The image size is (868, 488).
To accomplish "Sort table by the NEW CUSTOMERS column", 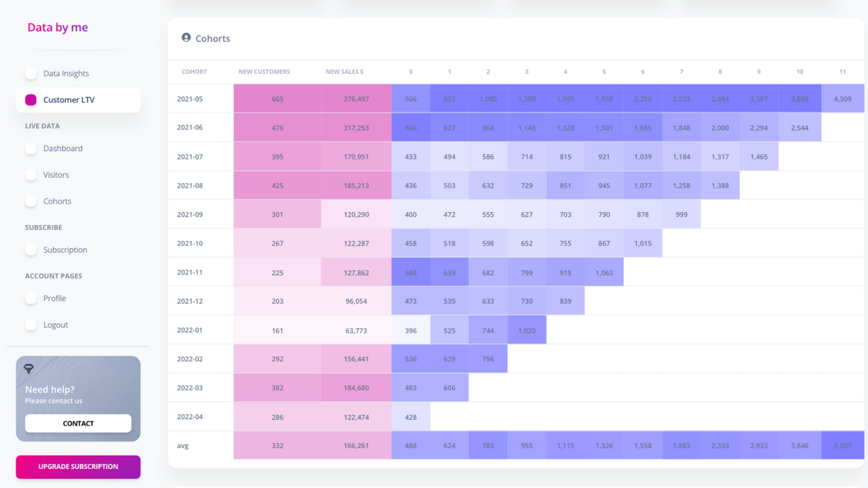I will [264, 71].
